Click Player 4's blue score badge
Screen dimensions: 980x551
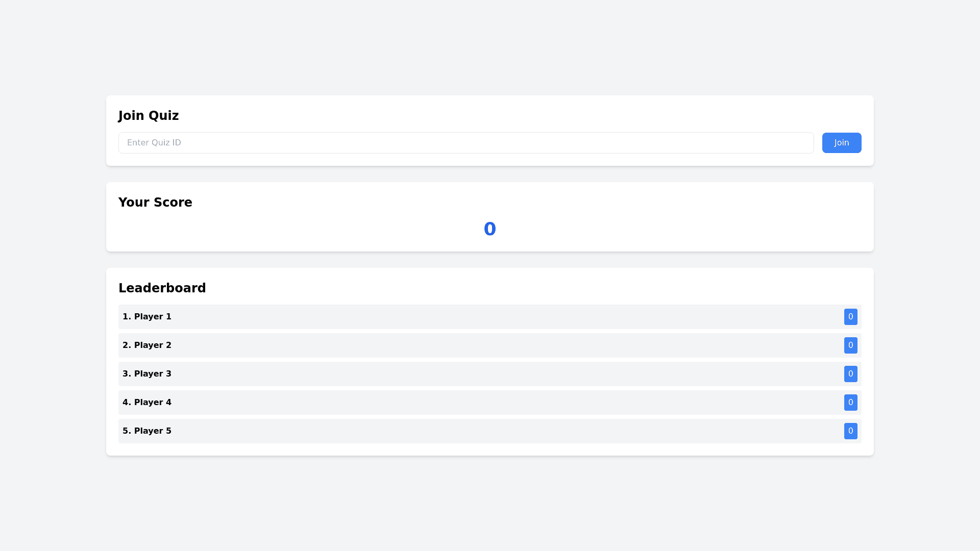850,403
